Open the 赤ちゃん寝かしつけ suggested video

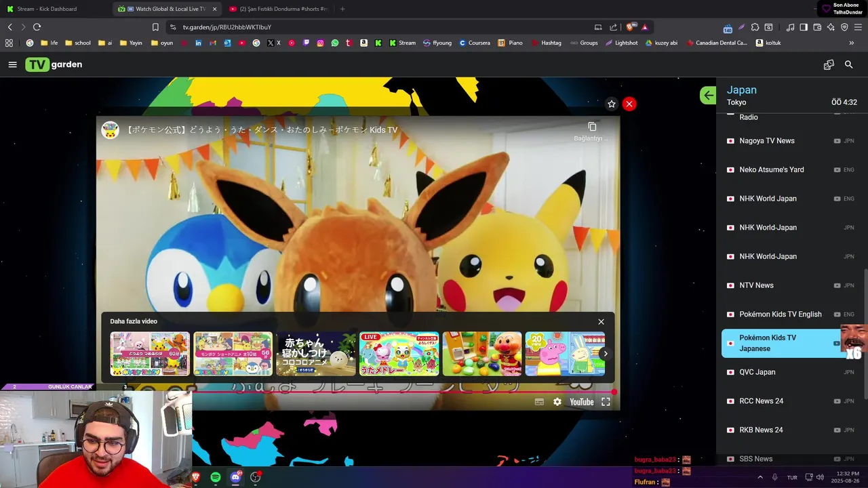point(316,353)
